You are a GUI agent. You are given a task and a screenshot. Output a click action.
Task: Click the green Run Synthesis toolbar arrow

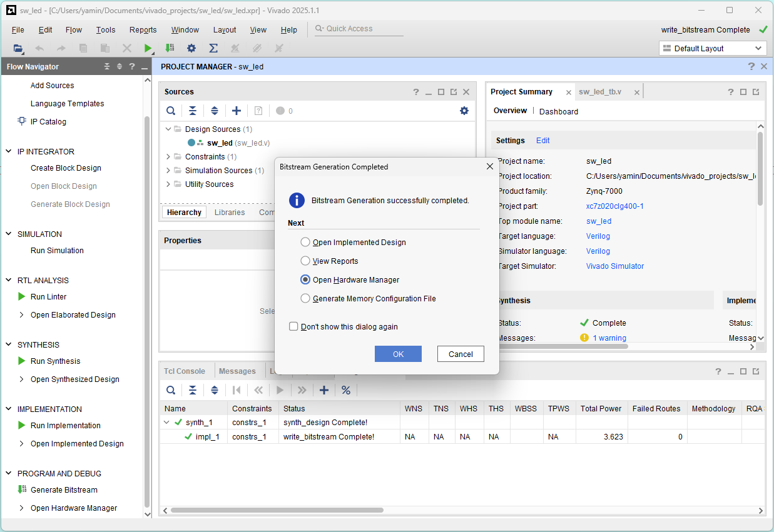(148, 48)
